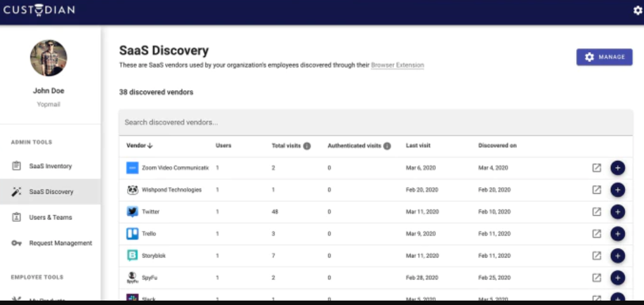Click SpyFu last visit Feb 28, 2020

(422, 278)
